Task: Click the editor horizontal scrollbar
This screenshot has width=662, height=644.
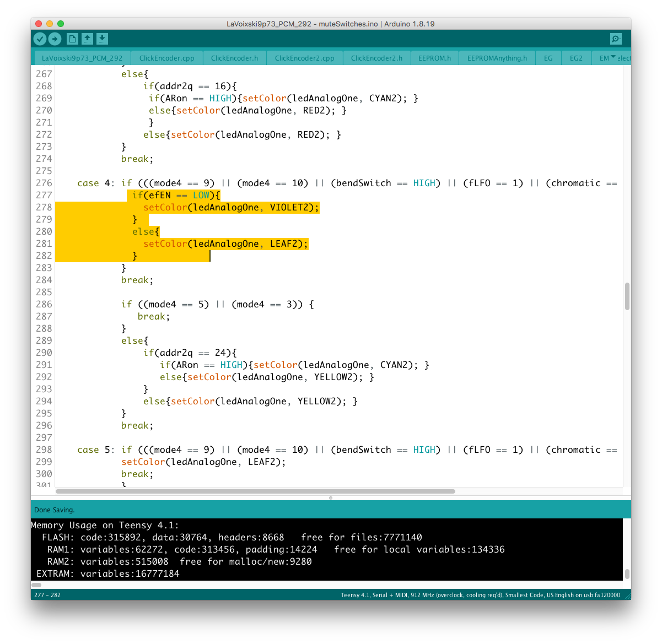Action: [x=255, y=491]
